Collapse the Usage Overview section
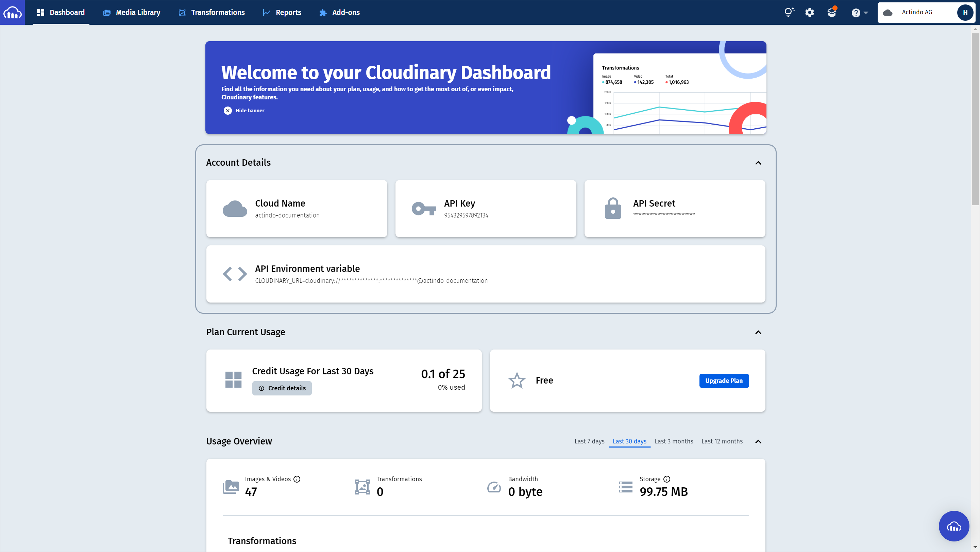The width and height of the screenshot is (980, 552). point(758,442)
